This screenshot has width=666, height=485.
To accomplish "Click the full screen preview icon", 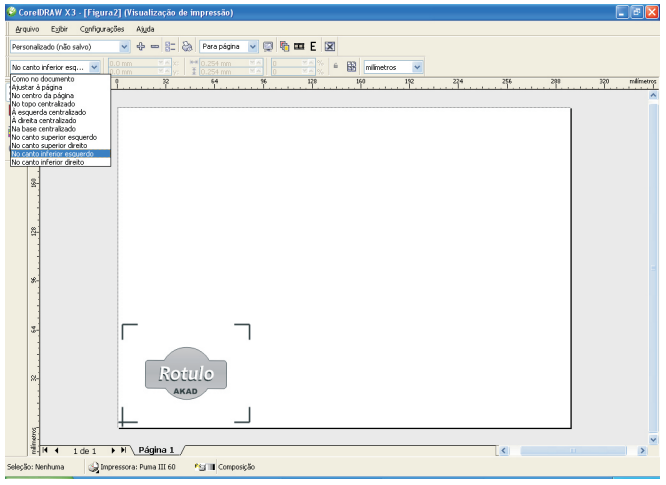I will (270, 47).
